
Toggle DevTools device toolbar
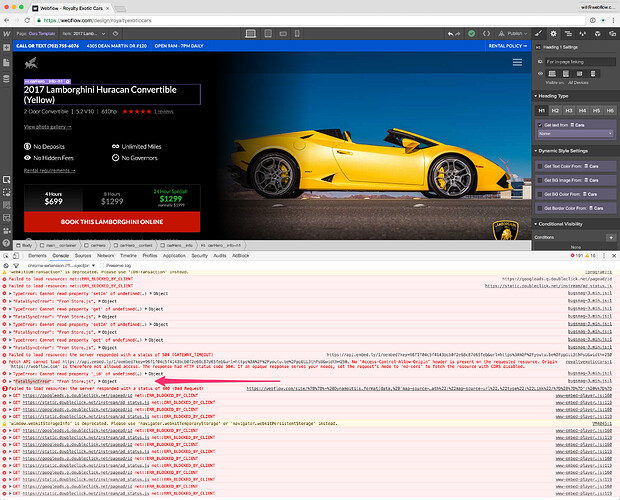click(x=16, y=256)
